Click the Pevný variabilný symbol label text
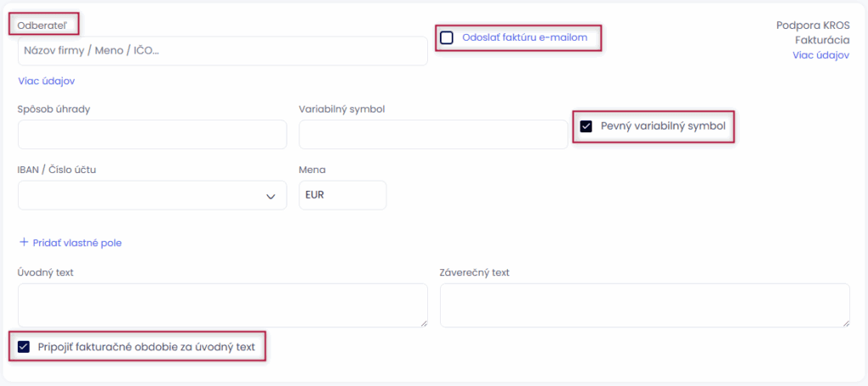 (x=663, y=126)
